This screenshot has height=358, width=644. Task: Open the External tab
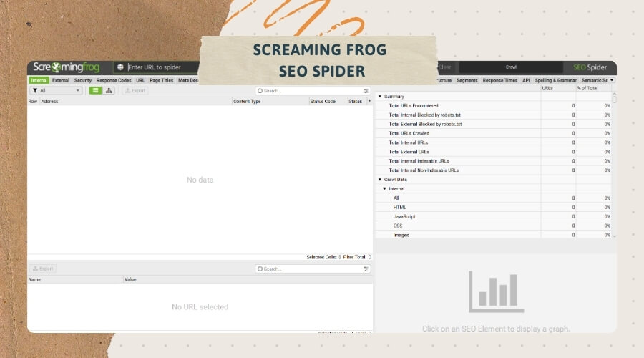click(61, 81)
